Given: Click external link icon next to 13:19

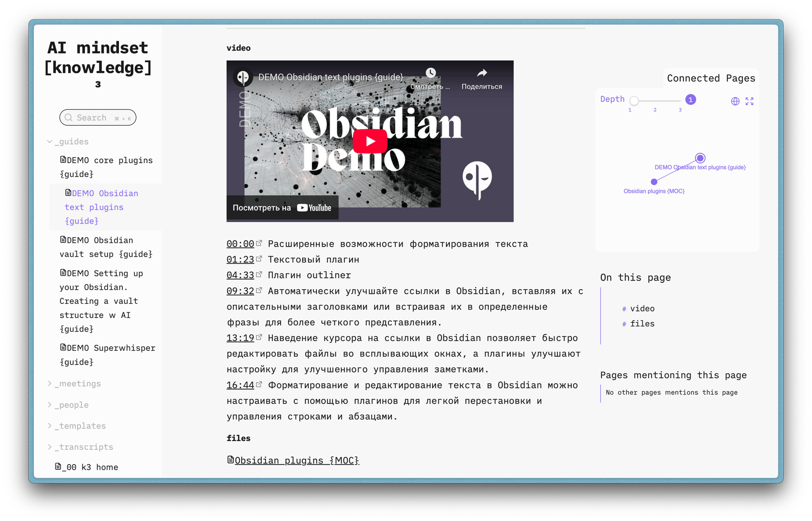Looking at the screenshot, I should pyautogui.click(x=259, y=337).
